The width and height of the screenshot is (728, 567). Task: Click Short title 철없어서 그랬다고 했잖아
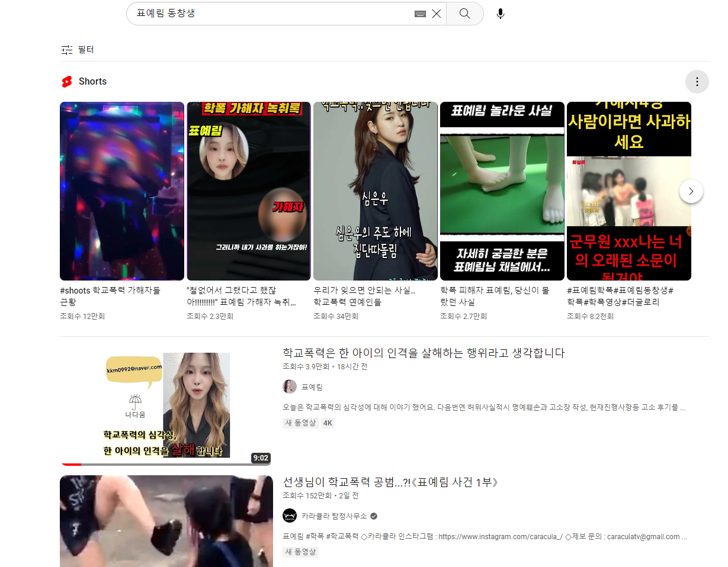(x=241, y=296)
